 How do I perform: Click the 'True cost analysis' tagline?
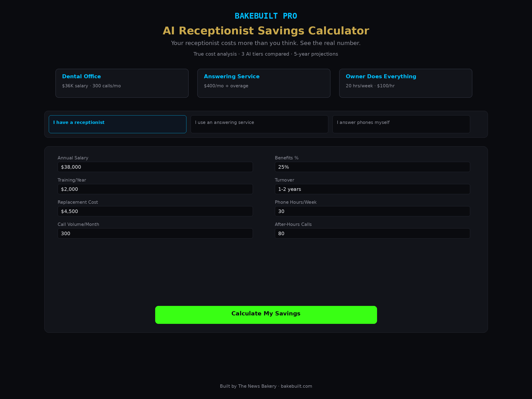coord(266,54)
